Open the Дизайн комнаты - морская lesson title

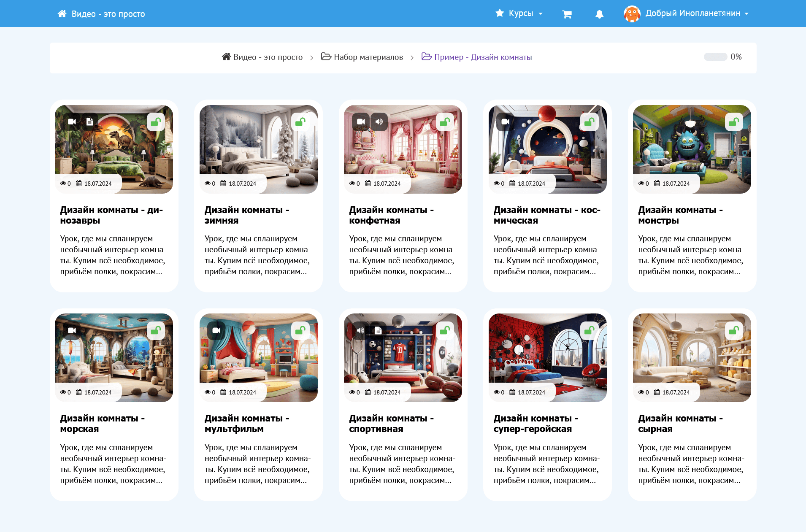[102, 424]
